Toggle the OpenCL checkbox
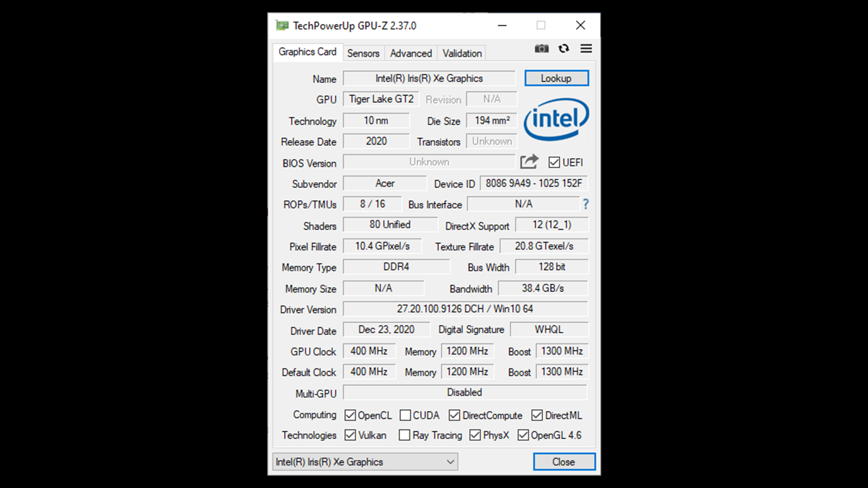Screen dimensions: 868x488 (x=350, y=415)
